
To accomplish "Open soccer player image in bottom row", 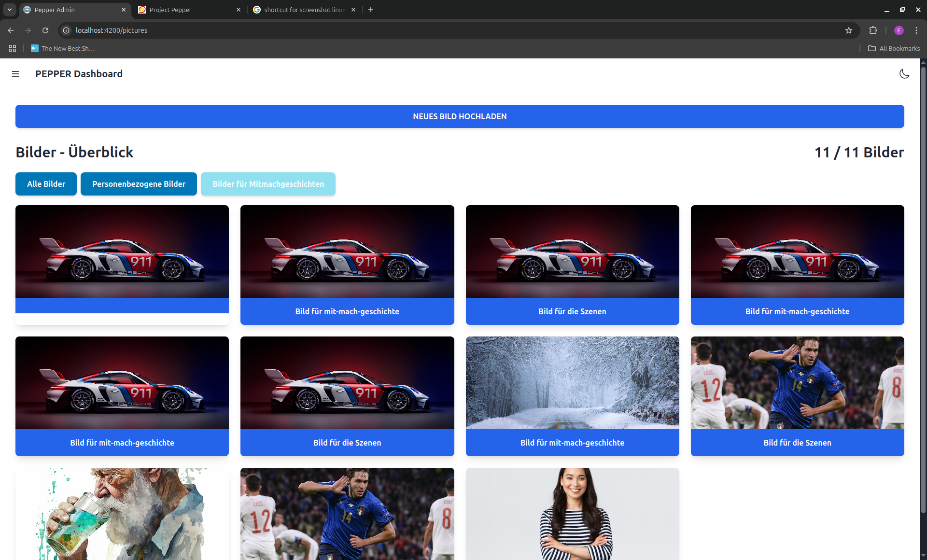I will click(347, 514).
